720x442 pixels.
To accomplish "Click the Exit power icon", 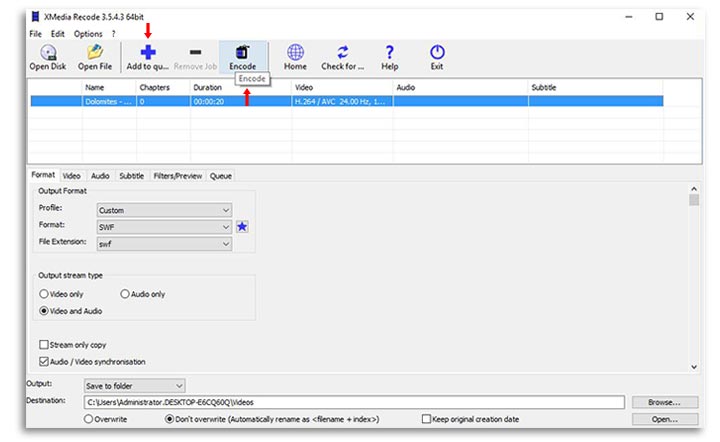I will click(437, 53).
